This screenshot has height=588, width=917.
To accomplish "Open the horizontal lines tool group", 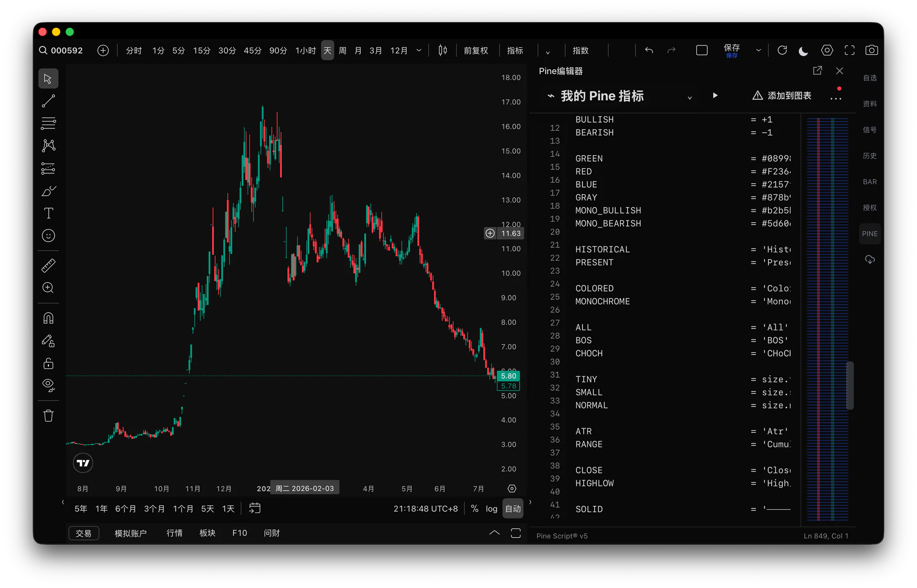I will pyautogui.click(x=48, y=123).
